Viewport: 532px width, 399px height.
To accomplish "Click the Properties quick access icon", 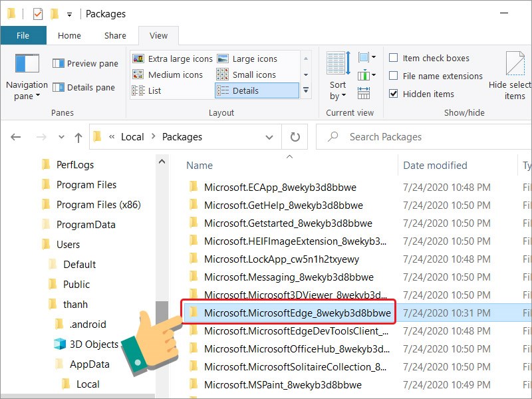I will pos(38,14).
